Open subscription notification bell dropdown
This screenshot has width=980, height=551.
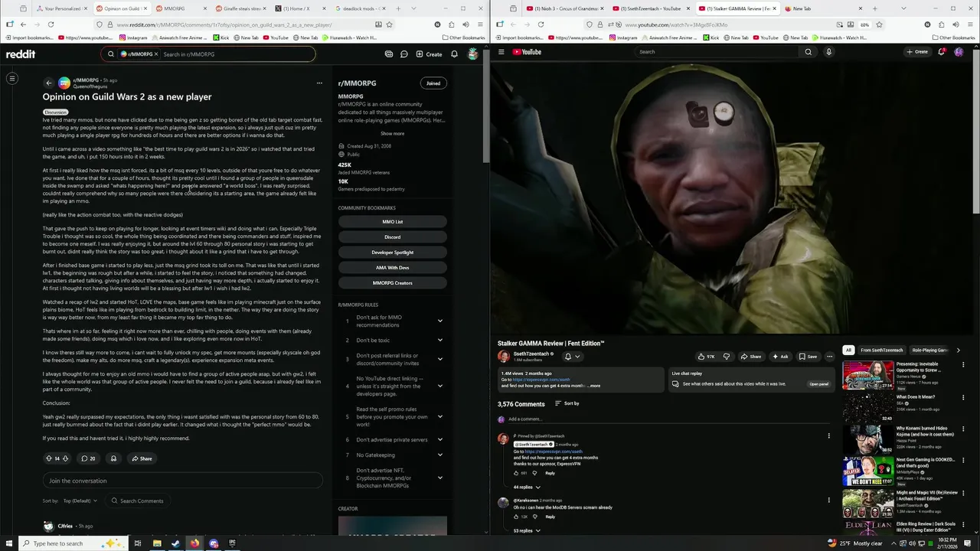[572, 357]
